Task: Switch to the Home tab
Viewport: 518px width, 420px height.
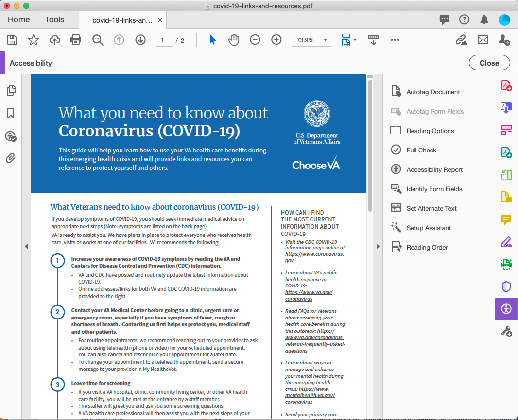Action: pos(19,20)
